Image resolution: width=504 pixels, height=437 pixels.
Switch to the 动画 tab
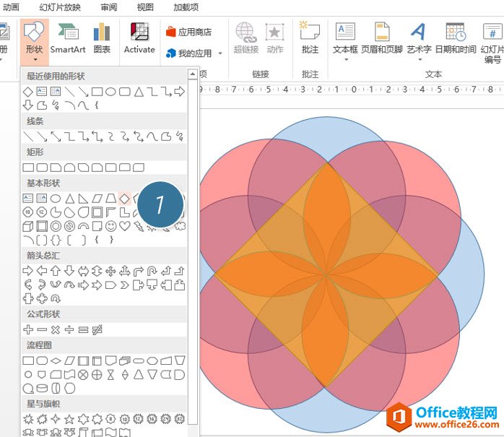coord(11,7)
